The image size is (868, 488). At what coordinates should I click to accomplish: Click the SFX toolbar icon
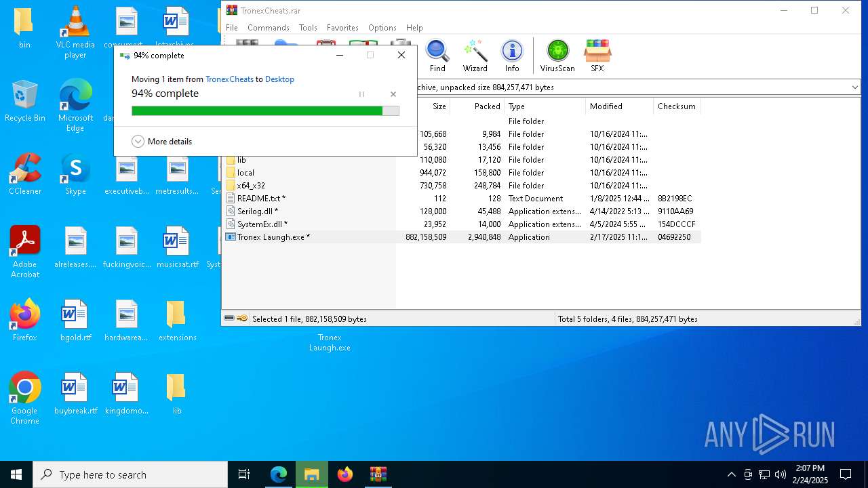coord(597,56)
